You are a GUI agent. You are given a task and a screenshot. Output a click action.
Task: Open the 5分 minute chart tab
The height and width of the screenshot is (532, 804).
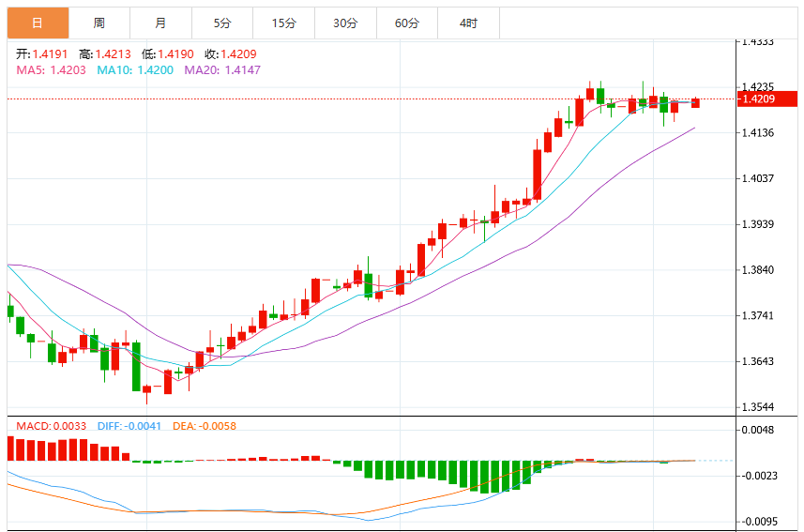coord(222,23)
